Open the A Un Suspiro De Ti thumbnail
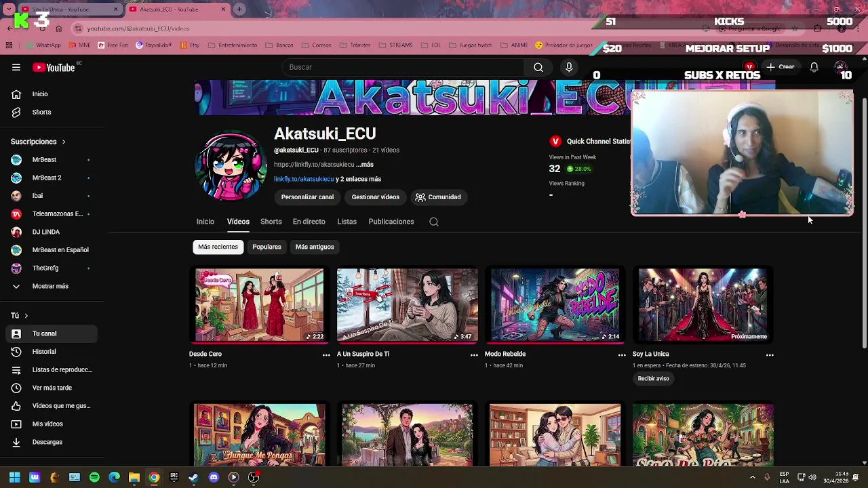The image size is (868, 488). (408, 305)
